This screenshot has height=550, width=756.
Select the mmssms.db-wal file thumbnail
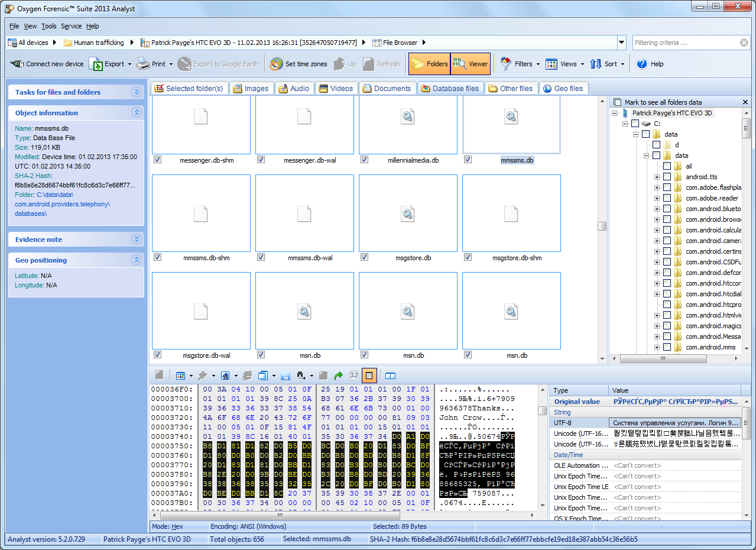pos(305,213)
